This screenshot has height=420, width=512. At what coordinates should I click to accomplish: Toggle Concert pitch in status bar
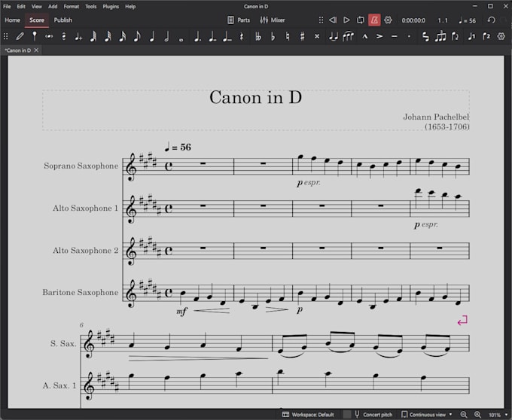click(x=374, y=415)
